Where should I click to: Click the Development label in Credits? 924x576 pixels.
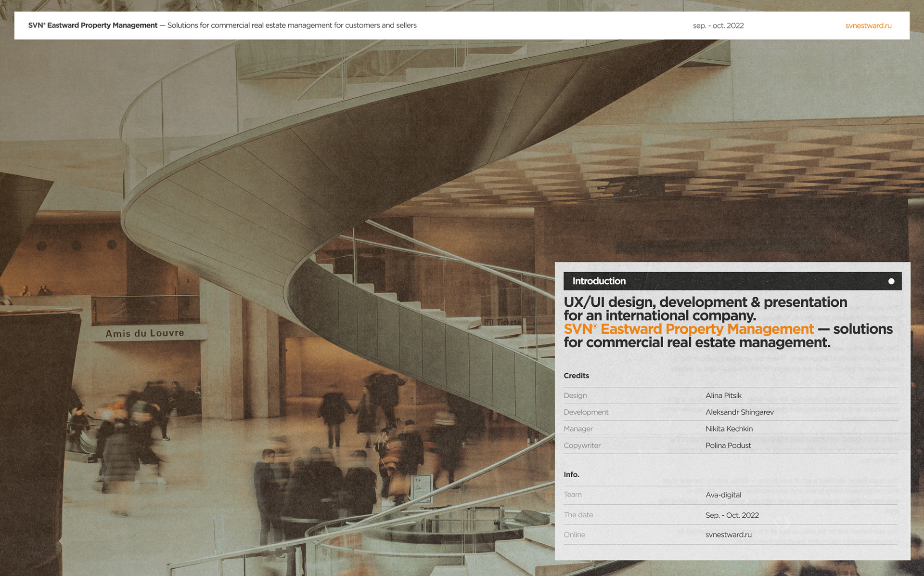(586, 412)
